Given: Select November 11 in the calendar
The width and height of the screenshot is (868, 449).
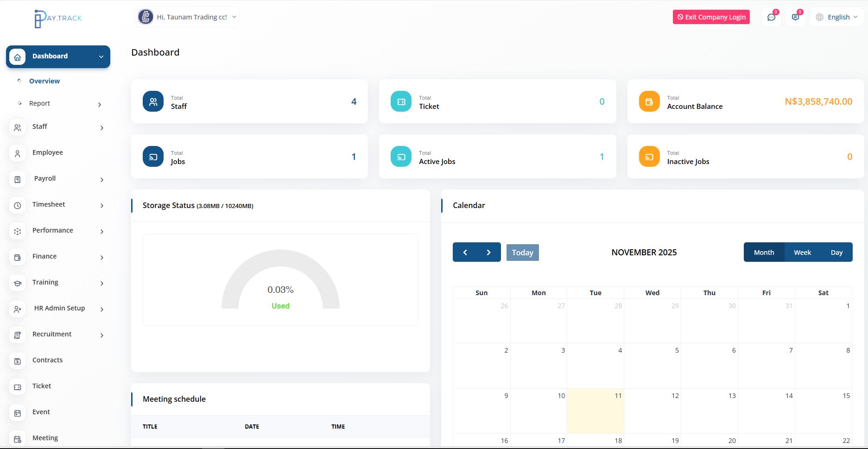Looking at the screenshot, I should pyautogui.click(x=595, y=411).
